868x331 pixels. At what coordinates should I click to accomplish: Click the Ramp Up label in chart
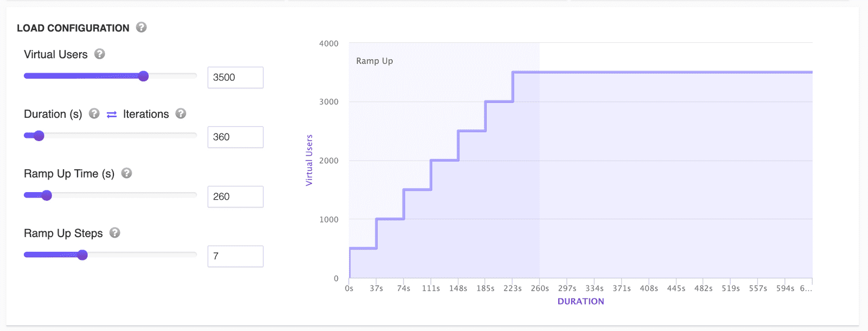point(374,61)
